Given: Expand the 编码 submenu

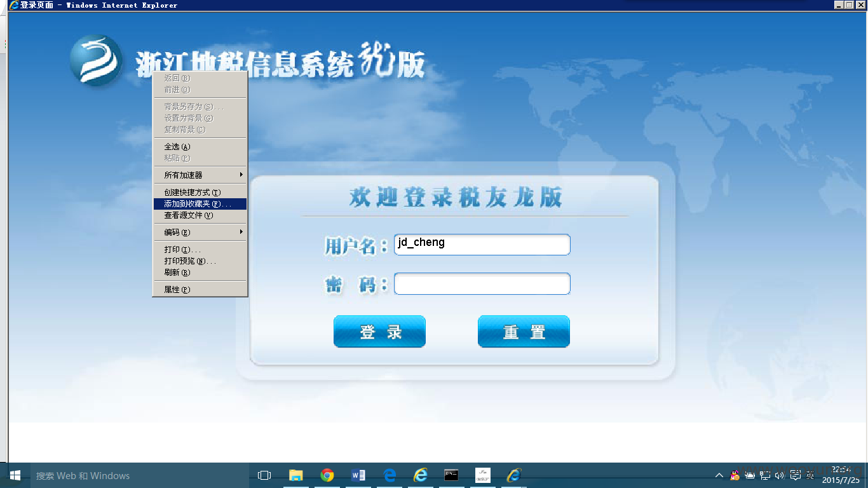Looking at the screenshot, I should [x=200, y=233].
